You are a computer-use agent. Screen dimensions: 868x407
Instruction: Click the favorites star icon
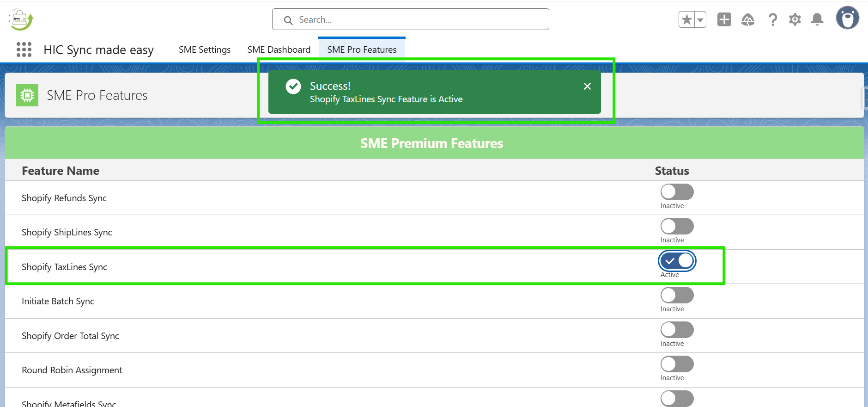click(686, 19)
